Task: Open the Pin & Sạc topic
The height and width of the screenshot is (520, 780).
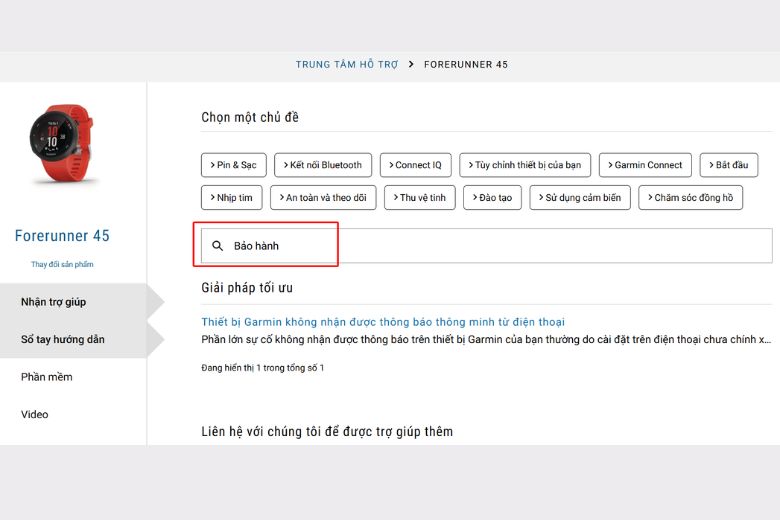Action: click(233, 165)
